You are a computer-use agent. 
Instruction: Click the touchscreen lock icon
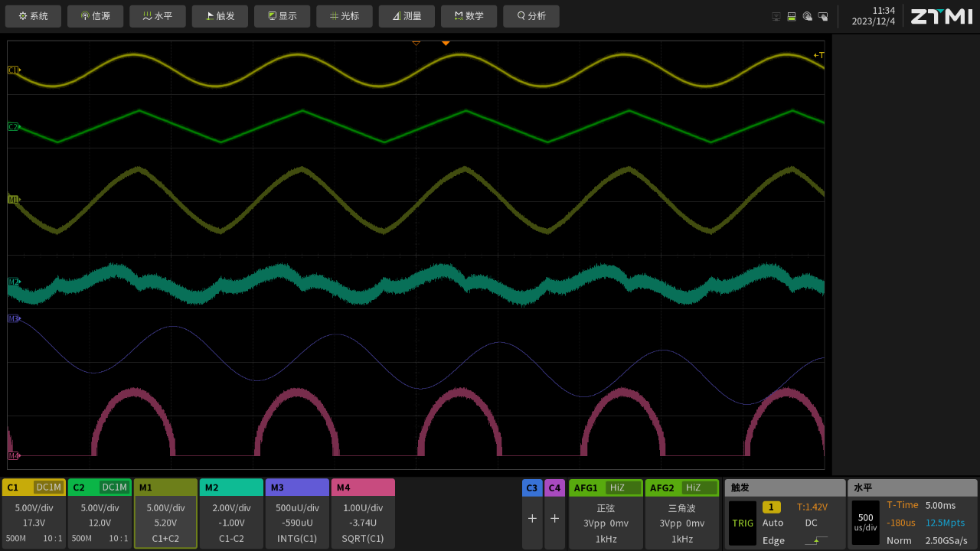coord(823,16)
